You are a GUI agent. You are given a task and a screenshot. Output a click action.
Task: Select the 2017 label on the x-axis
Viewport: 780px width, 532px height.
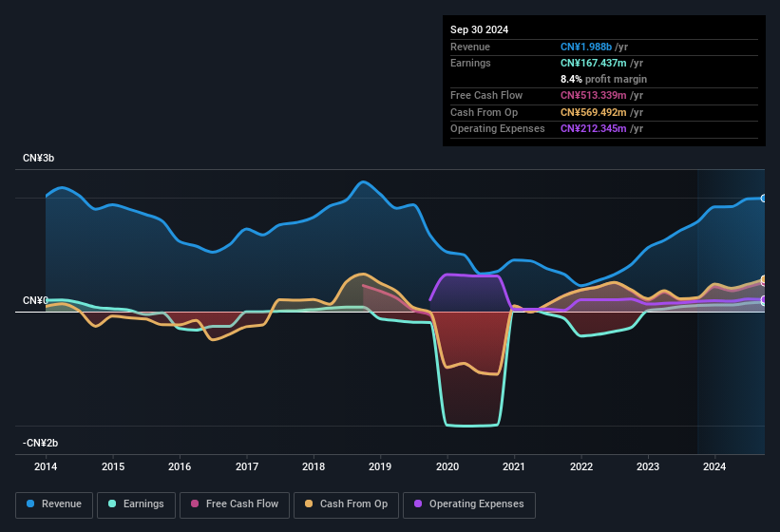pyautogui.click(x=247, y=466)
